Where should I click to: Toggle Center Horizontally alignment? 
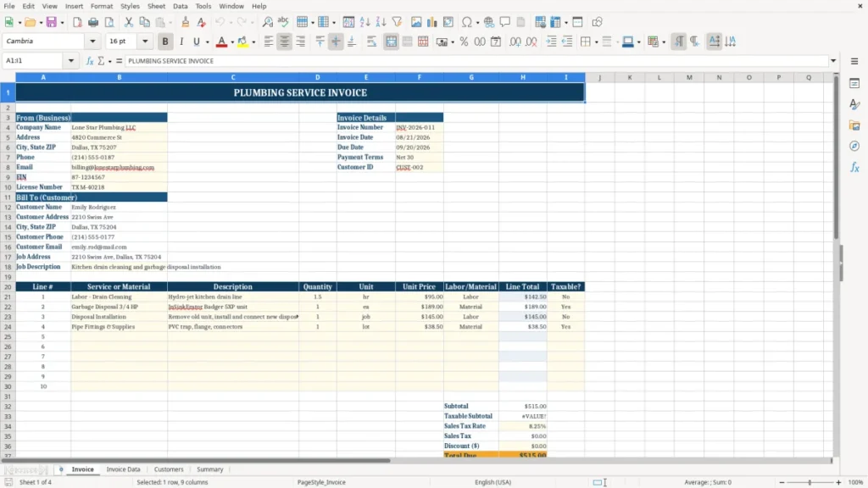(x=285, y=42)
